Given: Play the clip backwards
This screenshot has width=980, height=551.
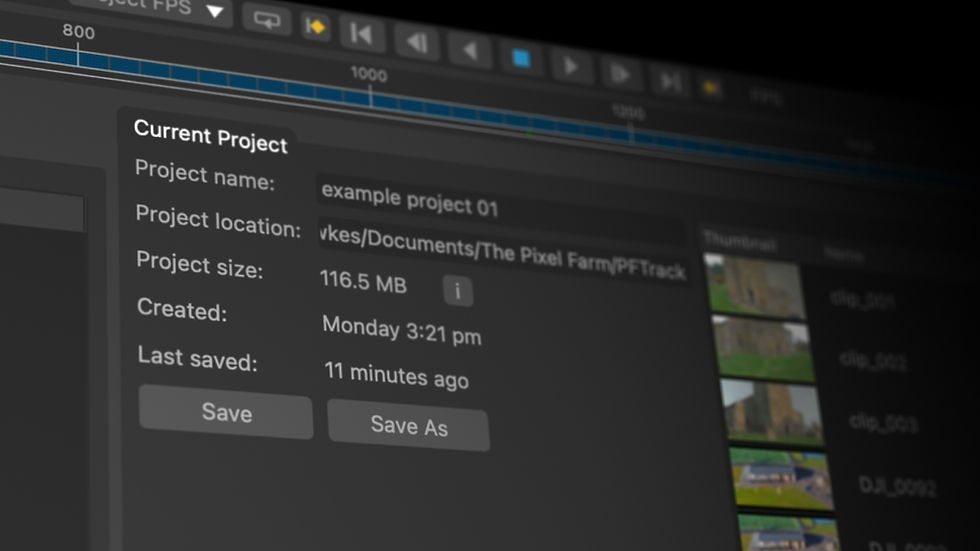Looking at the screenshot, I should (470, 51).
